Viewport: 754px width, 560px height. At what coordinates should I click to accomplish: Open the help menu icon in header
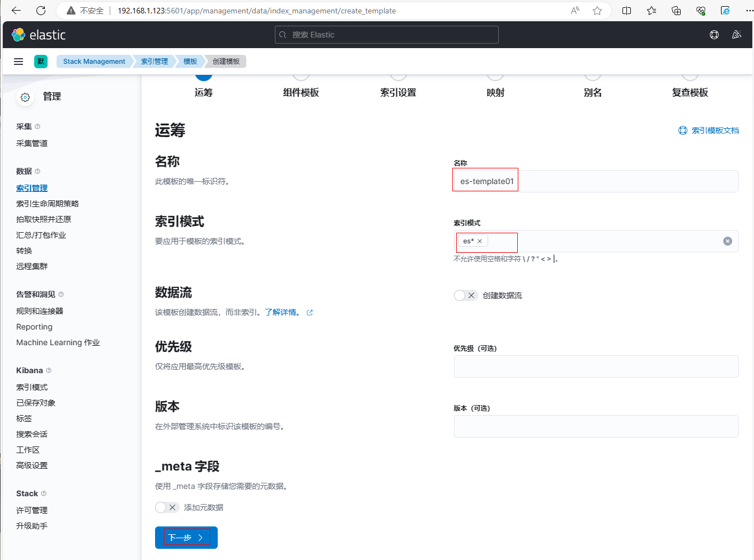point(714,35)
